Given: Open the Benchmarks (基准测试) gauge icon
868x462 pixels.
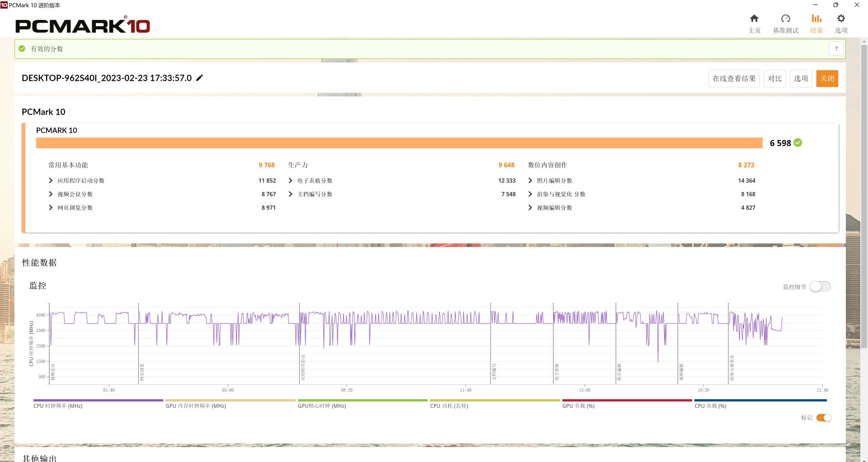Looking at the screenshot, I should click(x=785, y=19).
